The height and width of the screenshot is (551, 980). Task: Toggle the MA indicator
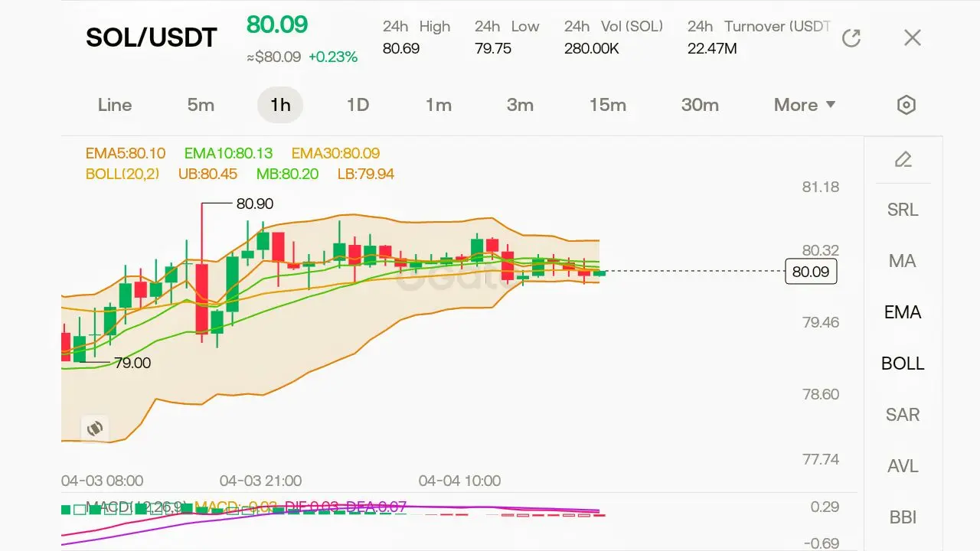[x=903, y=261]
